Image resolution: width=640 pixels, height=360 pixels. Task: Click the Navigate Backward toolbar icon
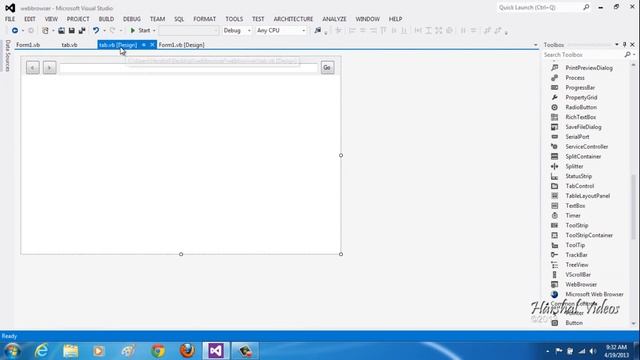15,31
